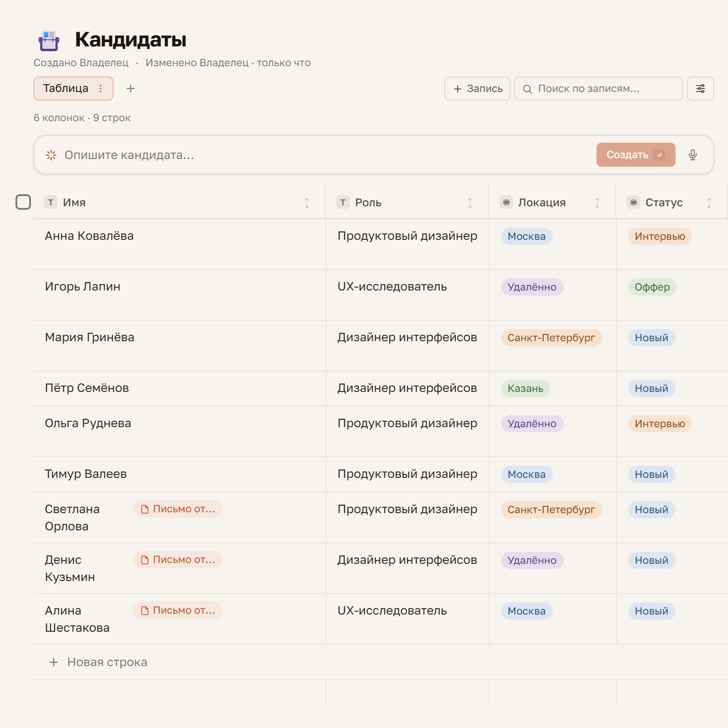This screenshot has height=728, width=728.
Task: Click Удалённо tag in Денис Кузьмин row
Action: click(532, 560)
